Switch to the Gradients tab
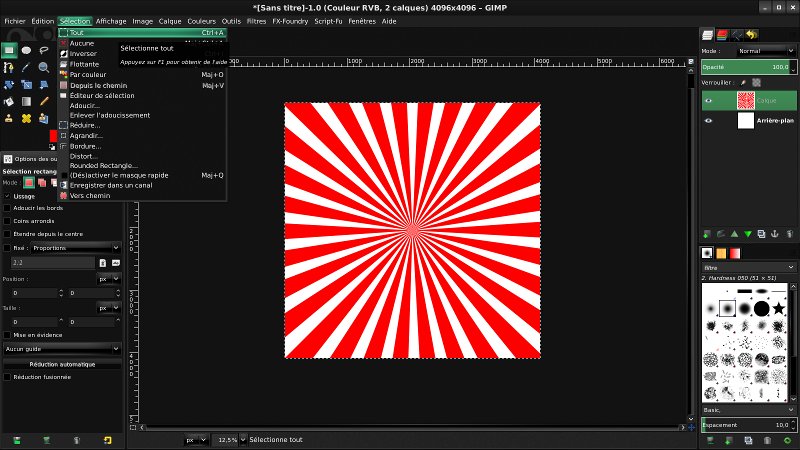The height and width of the screenshot is (450, 800). pos(735,253)
